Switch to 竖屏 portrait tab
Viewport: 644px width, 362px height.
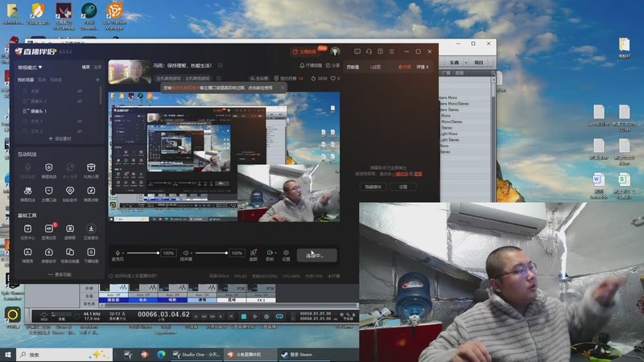pyautogui.click(x=97, y=68)
